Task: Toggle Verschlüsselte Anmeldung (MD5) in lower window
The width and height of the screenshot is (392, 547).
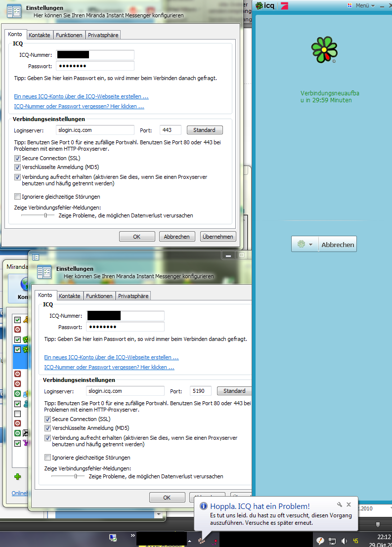Action: tap(48, 428)
